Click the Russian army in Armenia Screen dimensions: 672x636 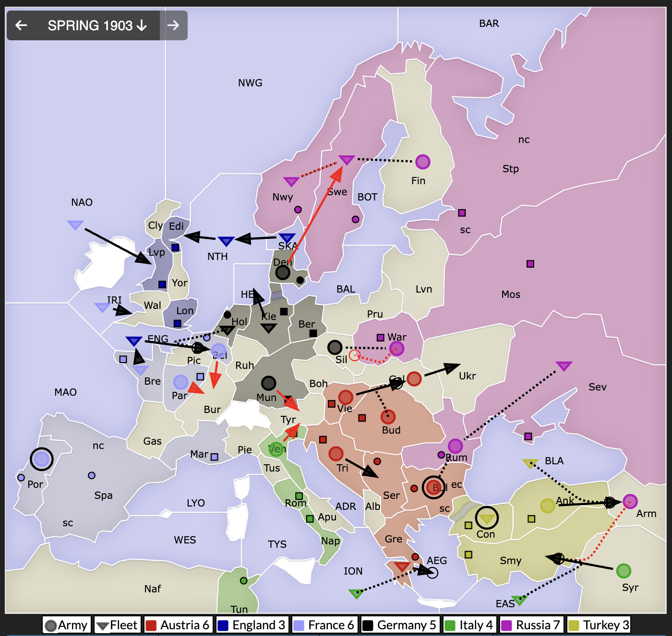click(x=630, y=501)
